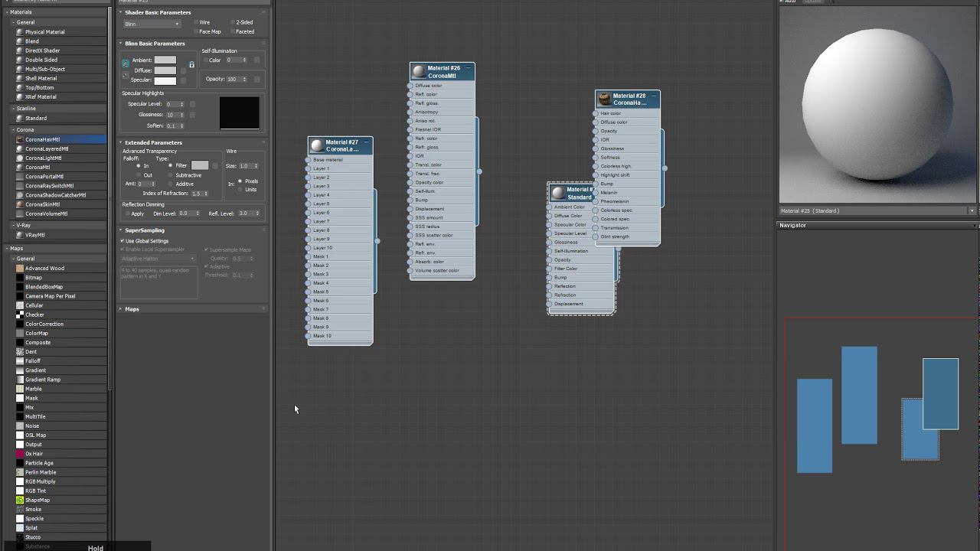Click the VRayMtl material icon

(x=20, y=235)
